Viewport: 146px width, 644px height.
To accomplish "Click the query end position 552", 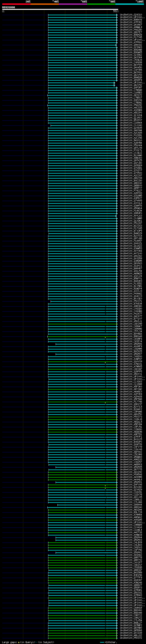I will pyautogui.click(x=115, y=11).
